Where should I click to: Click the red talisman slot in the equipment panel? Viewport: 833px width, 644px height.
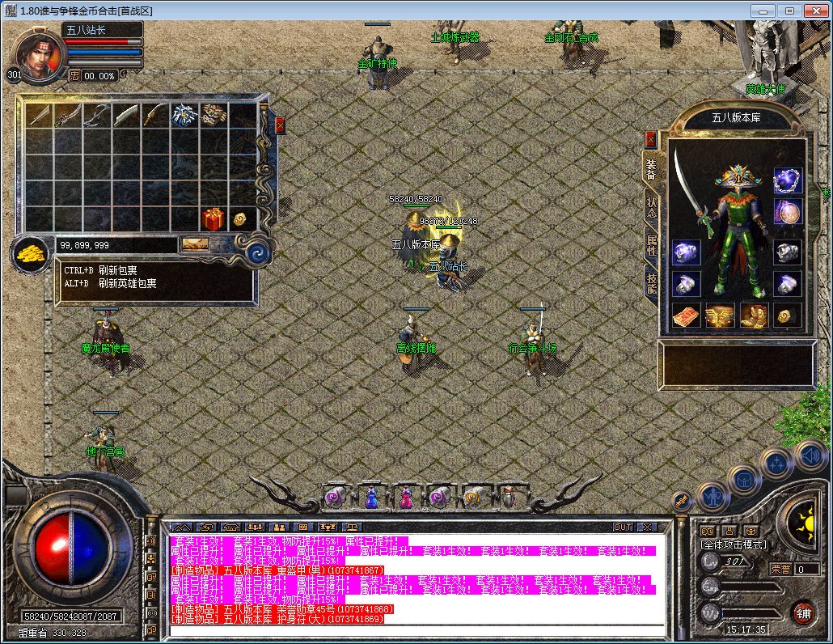pos(686,316)
